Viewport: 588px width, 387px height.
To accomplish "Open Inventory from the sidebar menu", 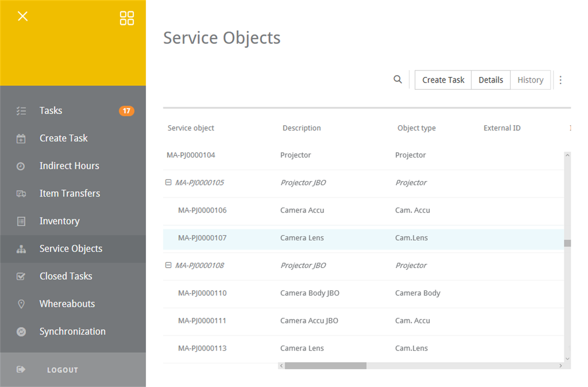I will click(59, 221).
